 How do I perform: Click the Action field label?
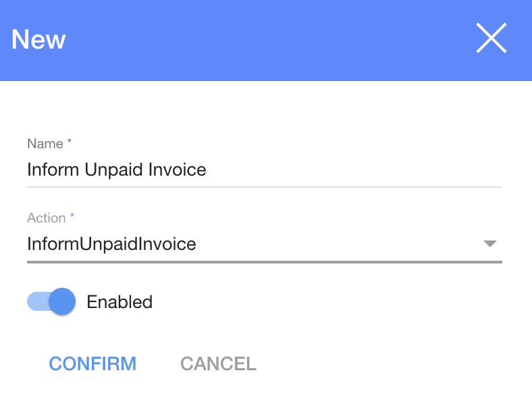click(x=46, y=218)
